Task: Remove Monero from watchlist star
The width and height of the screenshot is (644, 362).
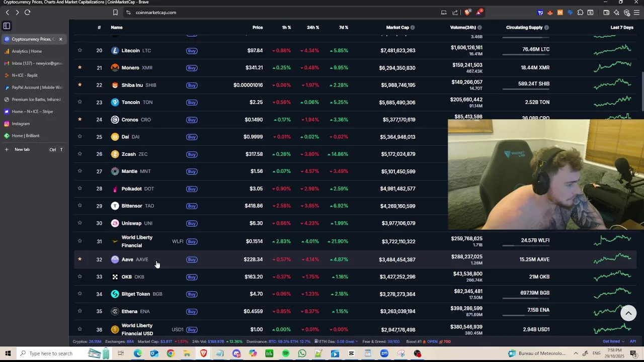Action: coord(79,67)
